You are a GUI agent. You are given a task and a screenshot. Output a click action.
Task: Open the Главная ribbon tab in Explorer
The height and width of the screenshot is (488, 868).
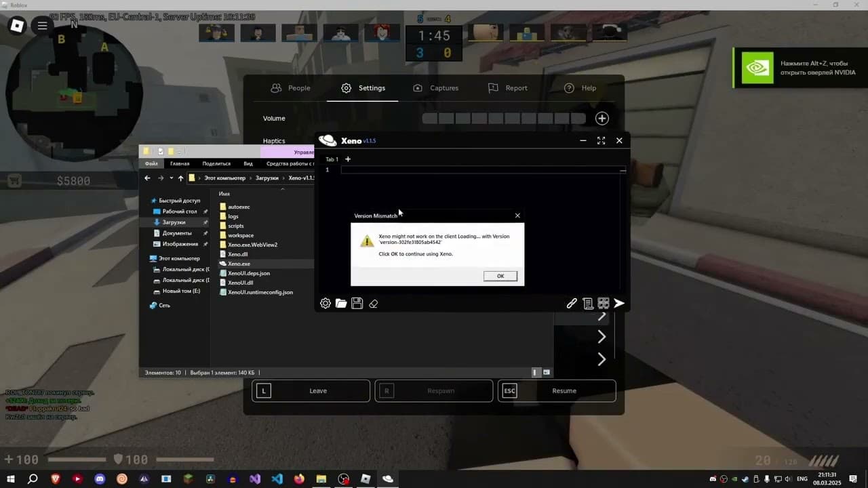(180, 163)
